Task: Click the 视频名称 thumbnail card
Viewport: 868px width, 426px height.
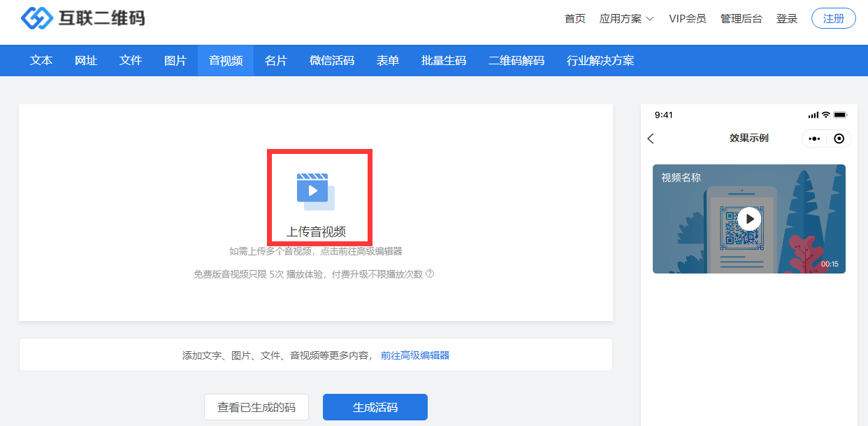Action: 749,219
